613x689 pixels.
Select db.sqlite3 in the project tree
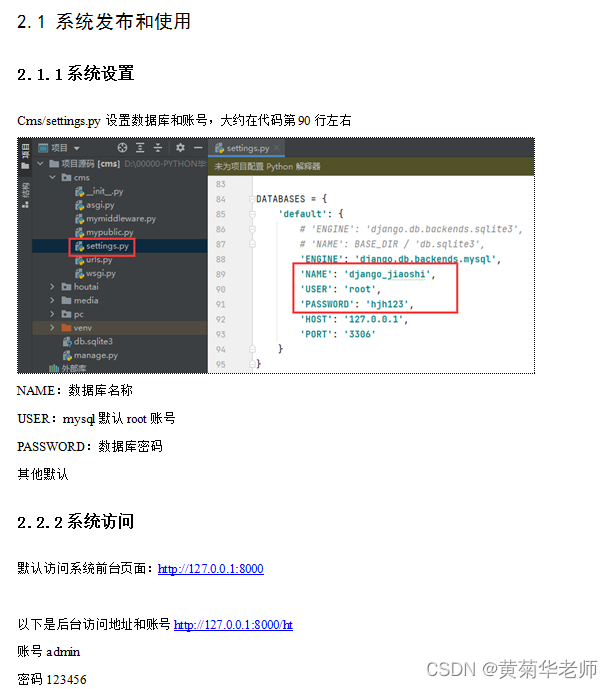click(x=93, y=341)
